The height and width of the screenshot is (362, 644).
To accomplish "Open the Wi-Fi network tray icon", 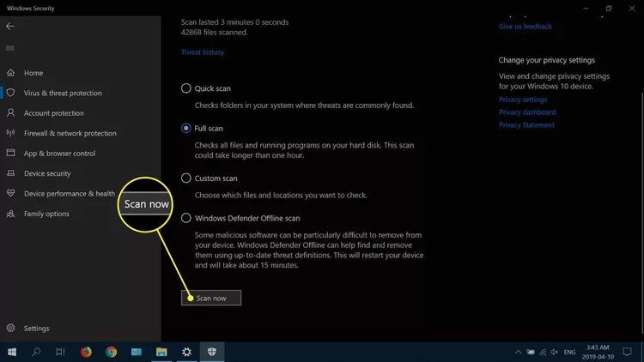I will tap(543, 352).
